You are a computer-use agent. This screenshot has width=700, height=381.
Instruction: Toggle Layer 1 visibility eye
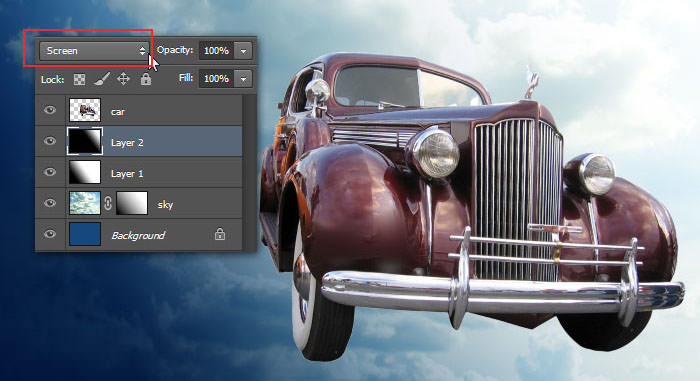point(50,172)
